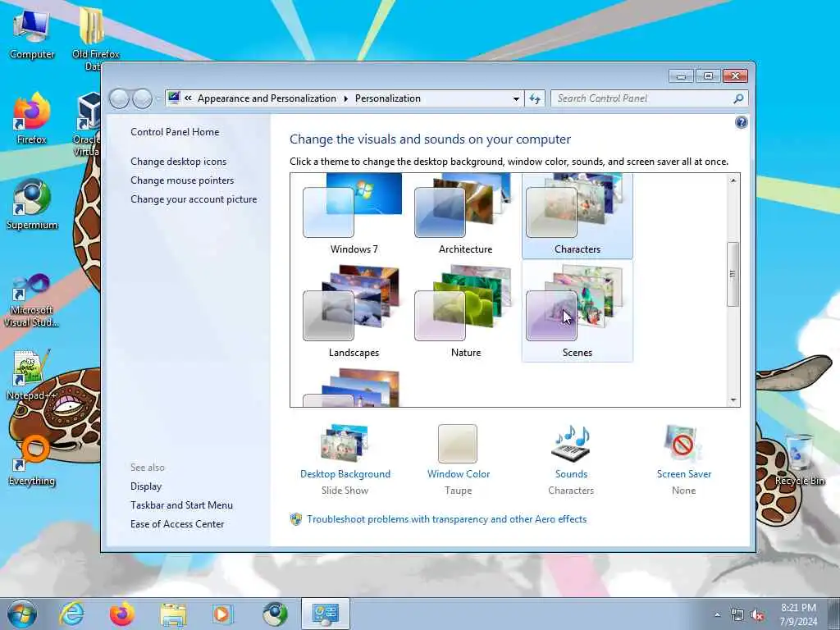Click the control panel icon in address bar
The width and height of the screenshot is (840, 630).
tap(174, 98)
